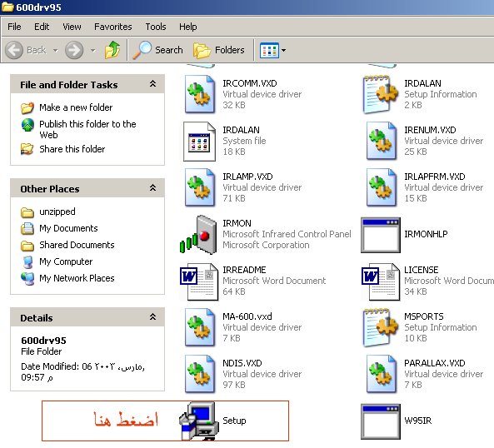This screenshot has width=494, height=448.
Task: Select the IRMON infrared control panel icon
Action: (x=198, y=235)
